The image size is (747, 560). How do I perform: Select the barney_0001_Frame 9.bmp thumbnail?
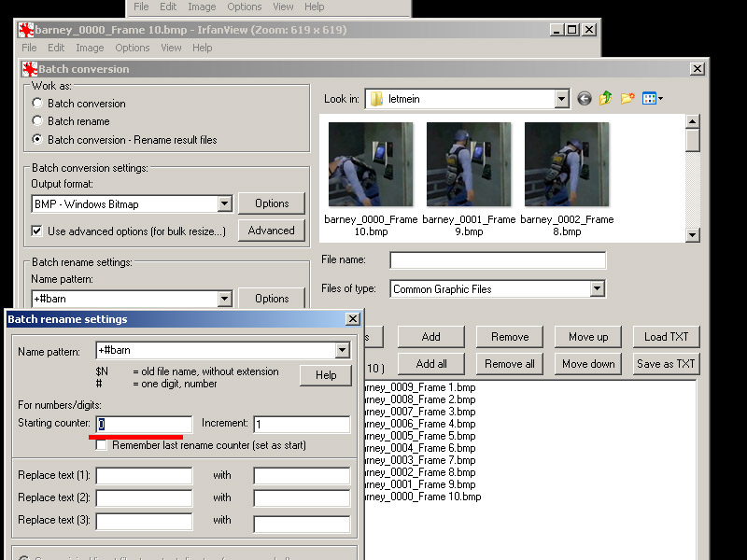tap(469, 164)
